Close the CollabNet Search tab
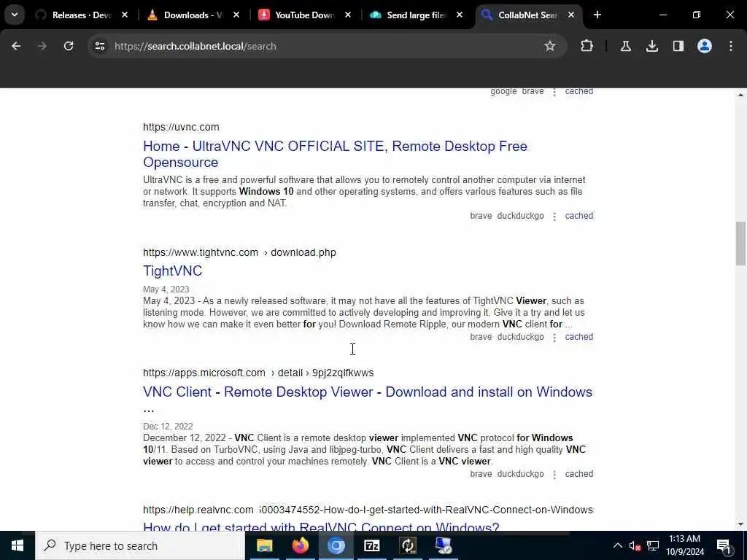 point(570,15)
